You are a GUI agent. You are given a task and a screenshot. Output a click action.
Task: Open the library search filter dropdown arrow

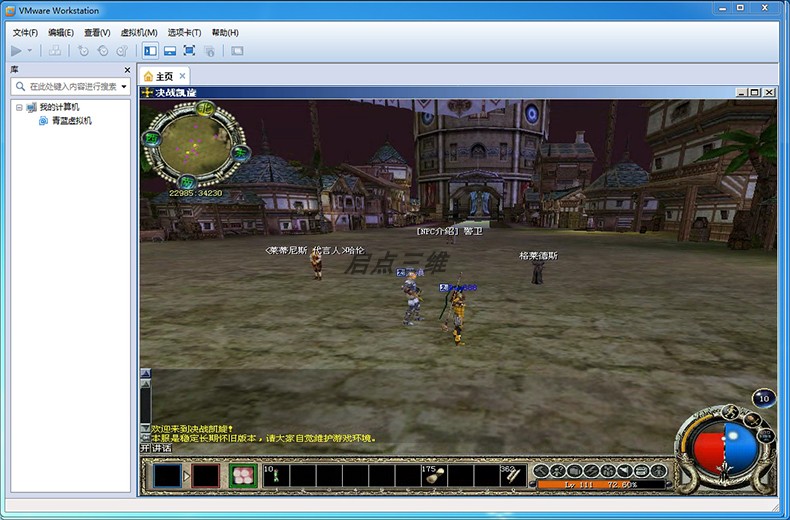[124, 87]
